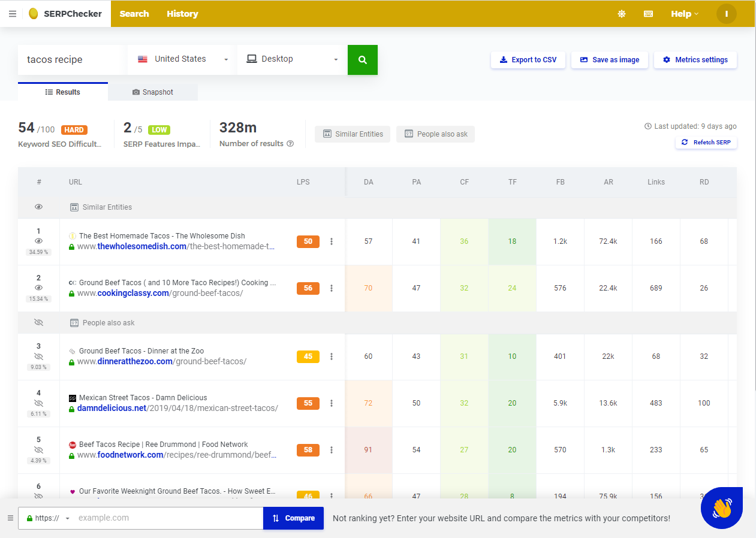The height and width of the screenshot is (538, 756).
Task: Click Last updated: 9 days ago text
Action: [690, 126]
